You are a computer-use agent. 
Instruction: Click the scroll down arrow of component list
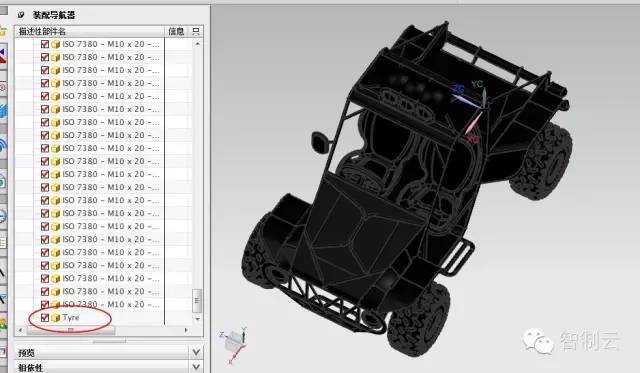click(198, 319)
